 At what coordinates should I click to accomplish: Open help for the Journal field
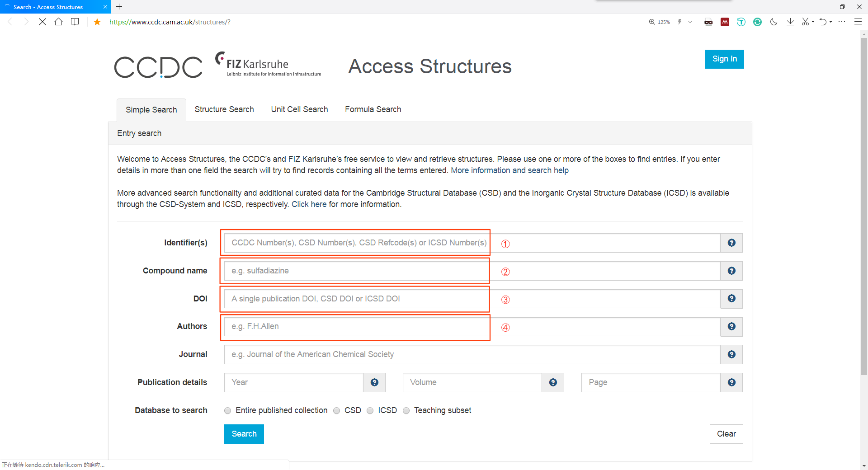coord(731,354)
